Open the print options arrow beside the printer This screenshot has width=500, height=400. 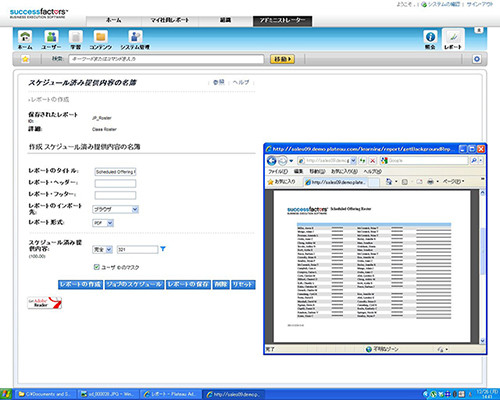(x=437, y=182)
